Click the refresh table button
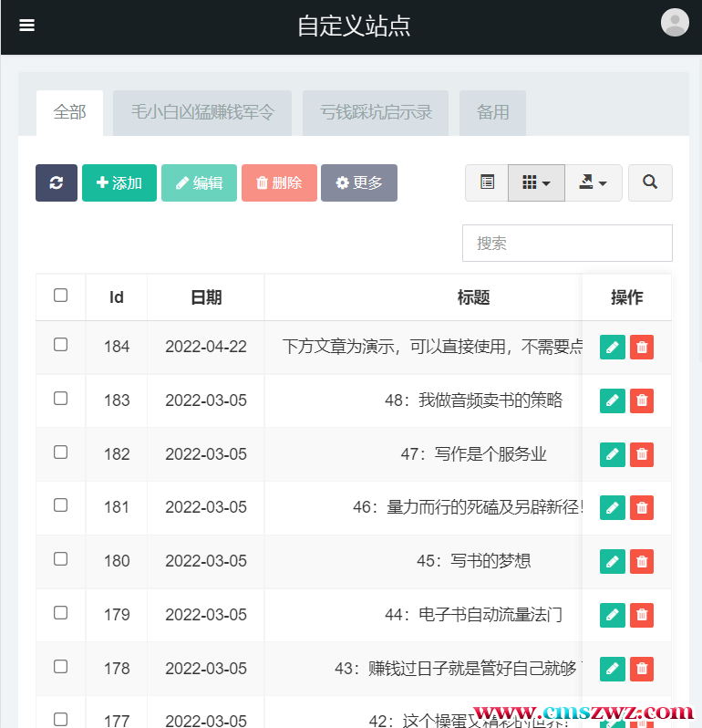702x728 pixels. [57, 182]
